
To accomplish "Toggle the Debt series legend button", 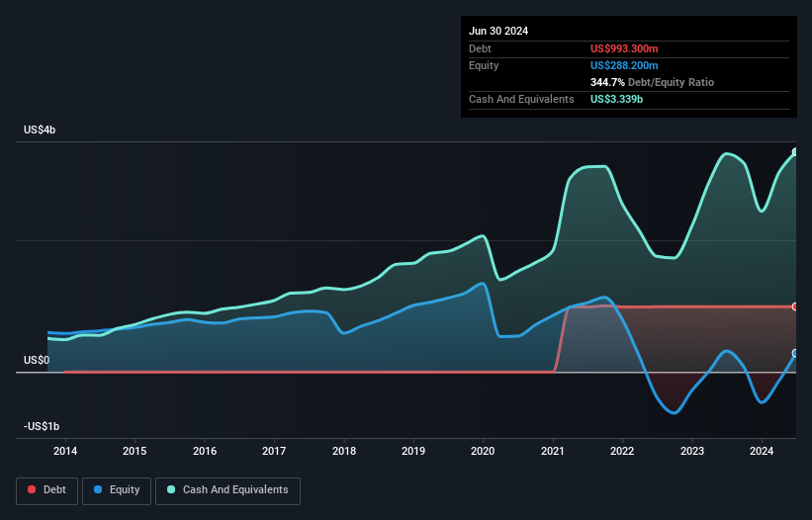I will (47, 490).
